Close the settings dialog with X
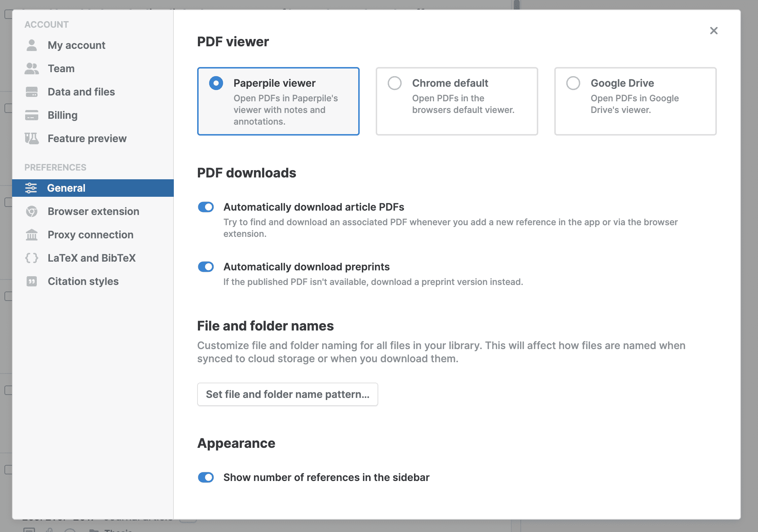Viewport: 758px width, 532px height. (x=714, y=31)
